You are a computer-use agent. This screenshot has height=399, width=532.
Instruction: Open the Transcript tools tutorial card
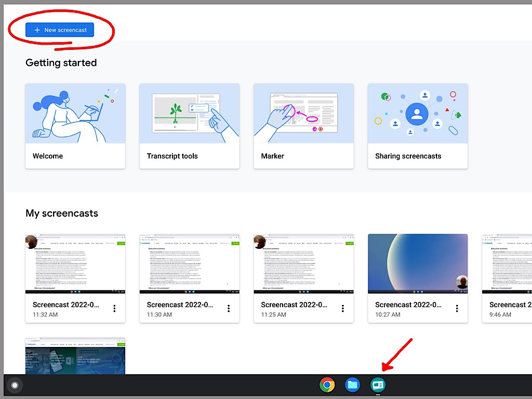click(x=189, y=126)
